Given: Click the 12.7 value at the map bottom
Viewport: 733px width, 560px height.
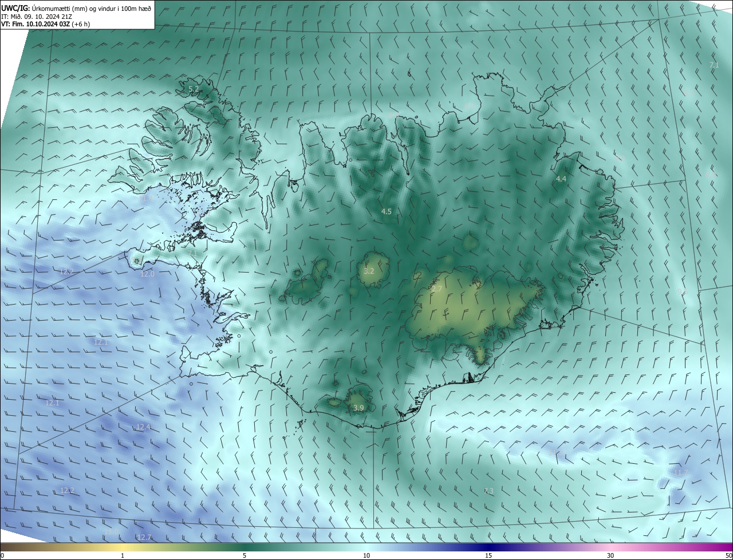Looking at the screenshot, I should click(x=144, y=537).
